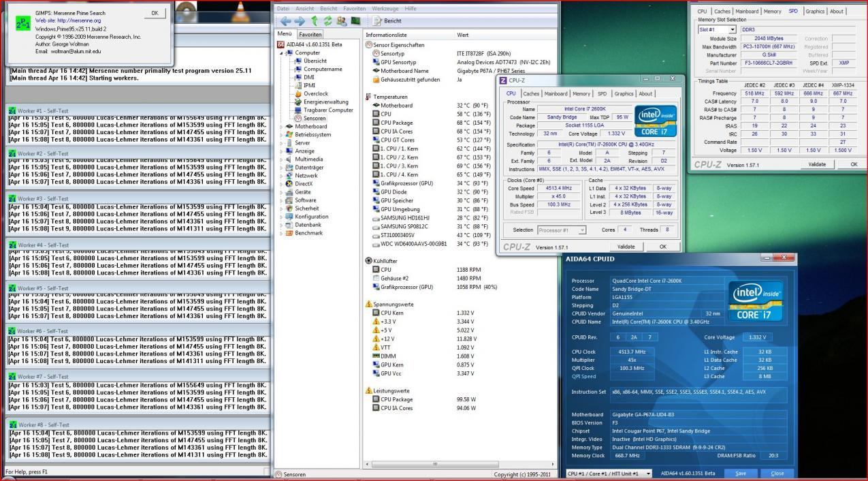868x481 pixels.
Task: Click the Multimedia speaker icon in tree
Action: click(289, 159)
